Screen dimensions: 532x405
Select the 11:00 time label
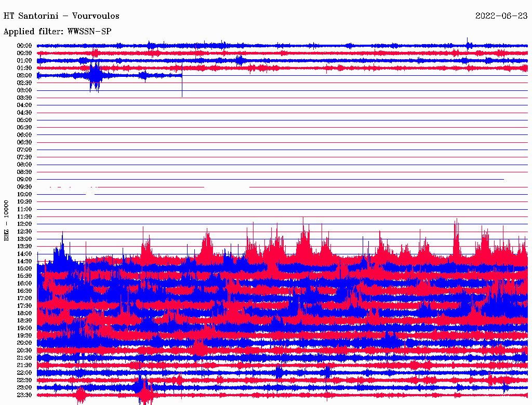click(24, 209)
